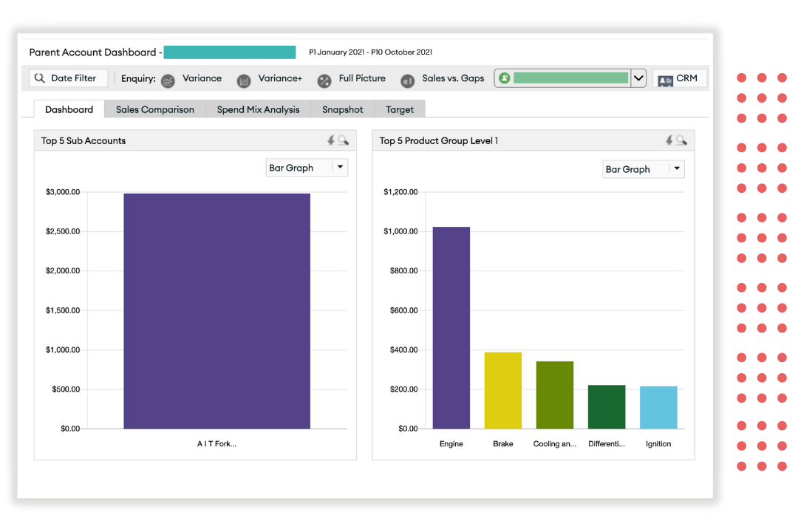The width and height of the screenshot is (798, 532).
Task: Open the Snapshot tab
Action: (x=342, y=109)
